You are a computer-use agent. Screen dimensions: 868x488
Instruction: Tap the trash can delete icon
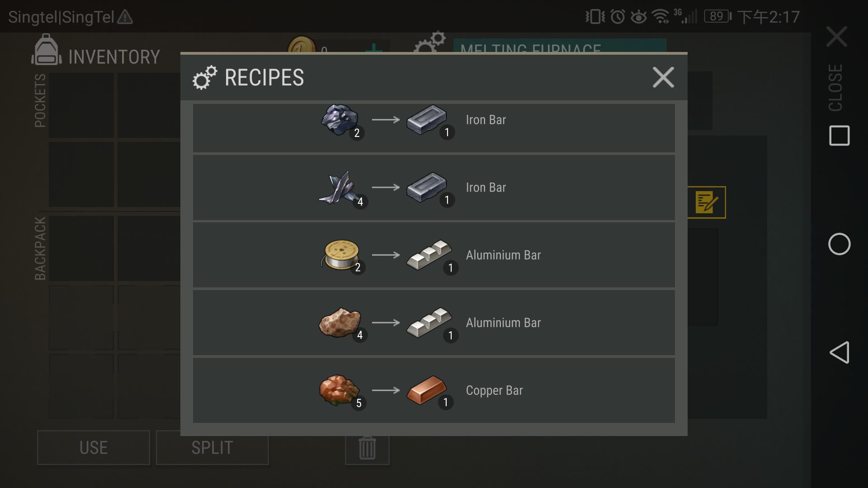[x=367, y=448]
